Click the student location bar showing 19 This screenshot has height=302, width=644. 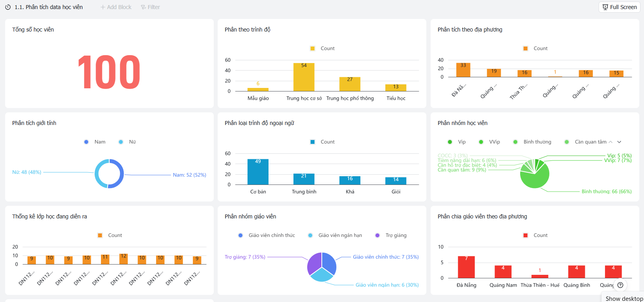coord(494,73)
